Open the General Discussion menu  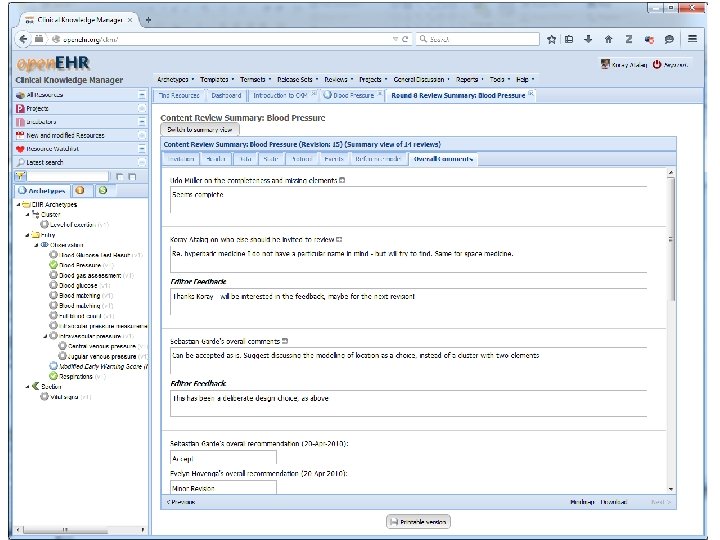coord(422,79)
